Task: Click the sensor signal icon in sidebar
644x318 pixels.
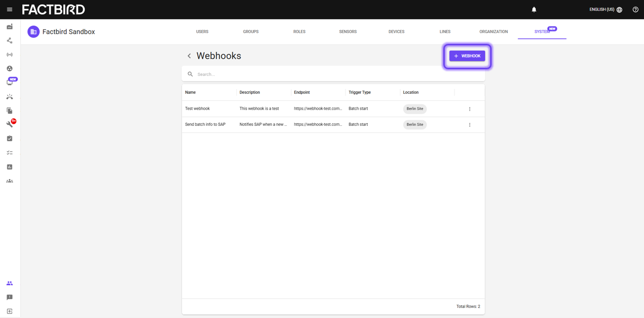Action: click(10, 55)
